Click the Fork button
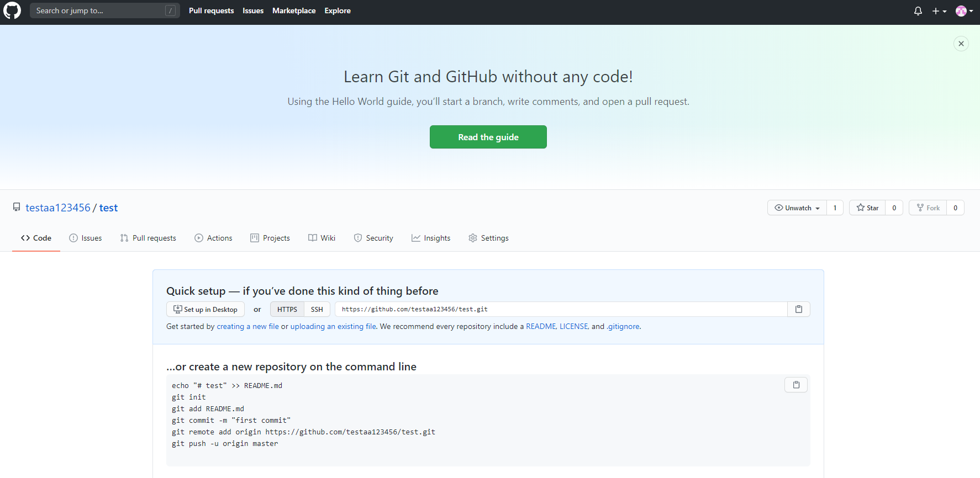Viewport: 980px width, 478px height. 928,208
